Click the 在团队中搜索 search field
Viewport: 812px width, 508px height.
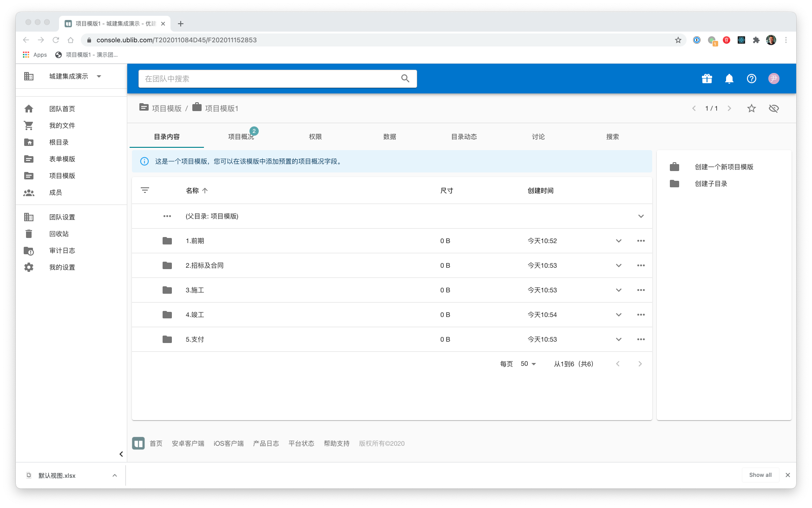pyautogui.click(x=269, y=79)
